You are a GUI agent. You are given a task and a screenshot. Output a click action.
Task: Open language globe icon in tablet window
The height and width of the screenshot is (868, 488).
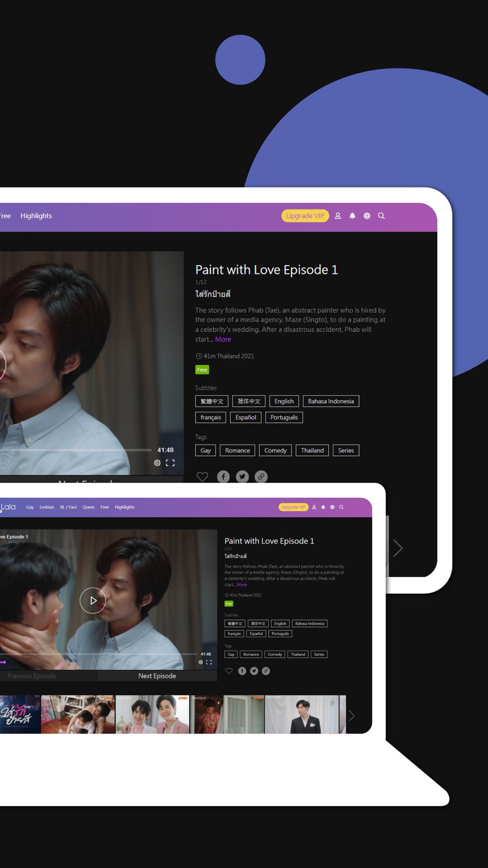click(x=367, y=216)
